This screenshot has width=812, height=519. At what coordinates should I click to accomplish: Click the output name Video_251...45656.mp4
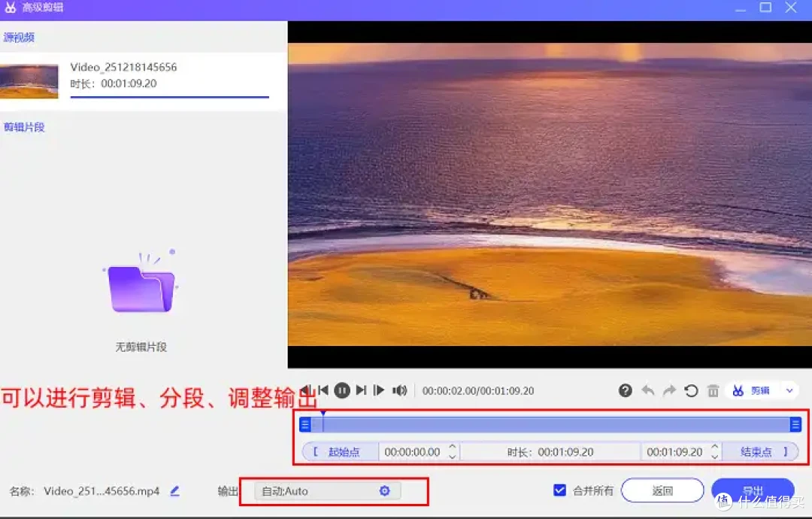pyautogui.click(x=101, y=491)
